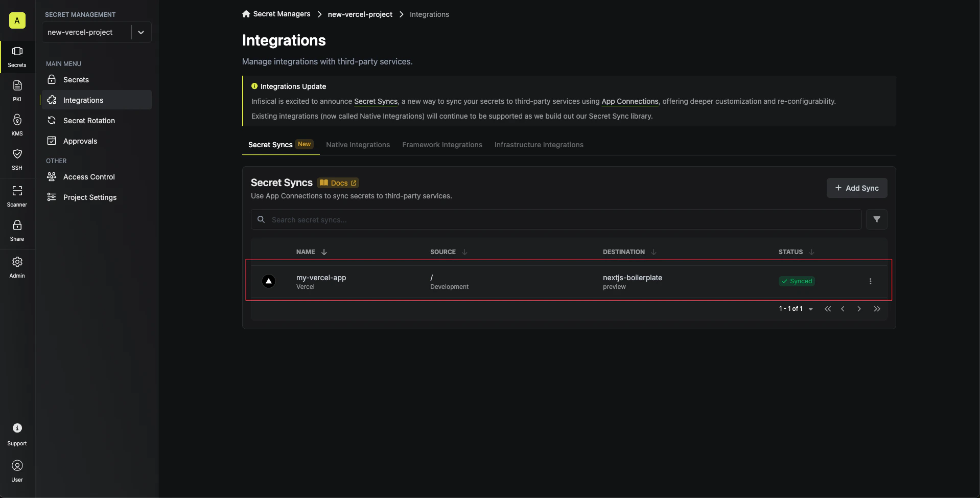Focus the Search secret syncs field
This screenshot has width=980, height=498.
pos(556,219)
